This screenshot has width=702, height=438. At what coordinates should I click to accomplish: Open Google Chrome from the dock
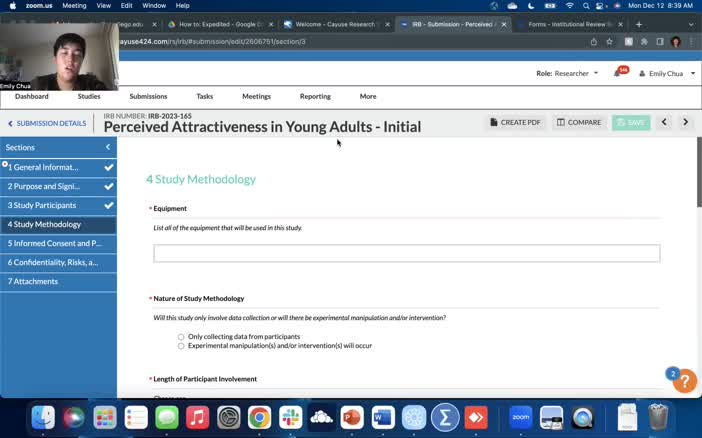[x=260, y=417]
